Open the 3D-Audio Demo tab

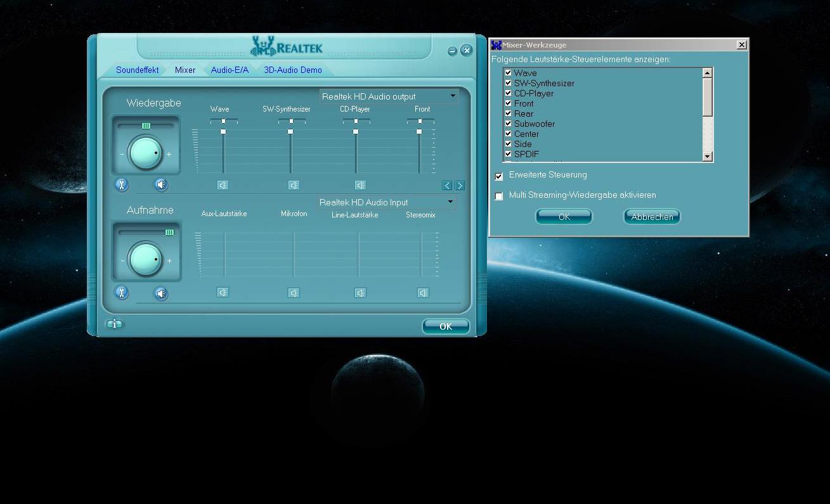pyautogui.click(x=293, y=70)
